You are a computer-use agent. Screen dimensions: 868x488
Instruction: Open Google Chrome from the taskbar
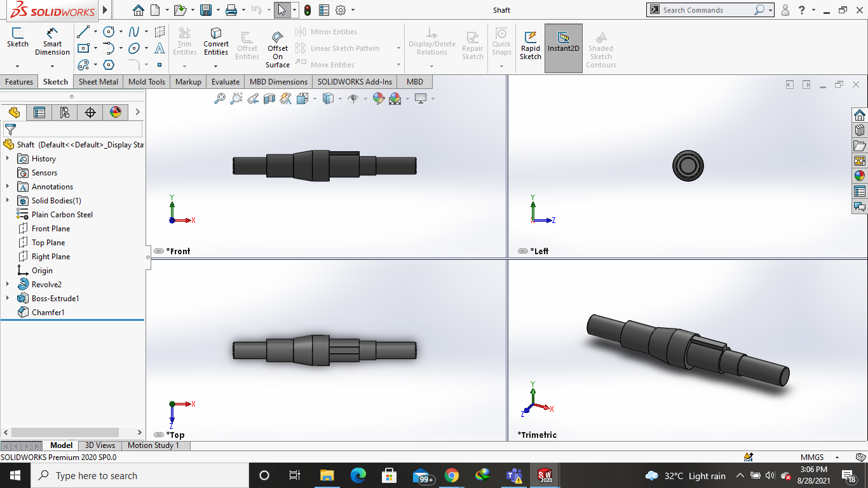click(x=451, y=475)
